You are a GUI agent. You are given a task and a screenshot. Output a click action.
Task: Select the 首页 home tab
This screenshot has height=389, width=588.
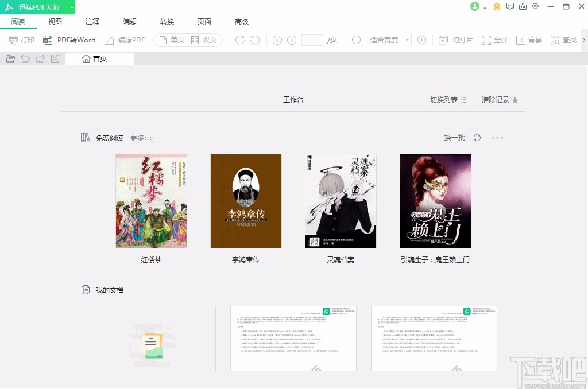[100, 59]
